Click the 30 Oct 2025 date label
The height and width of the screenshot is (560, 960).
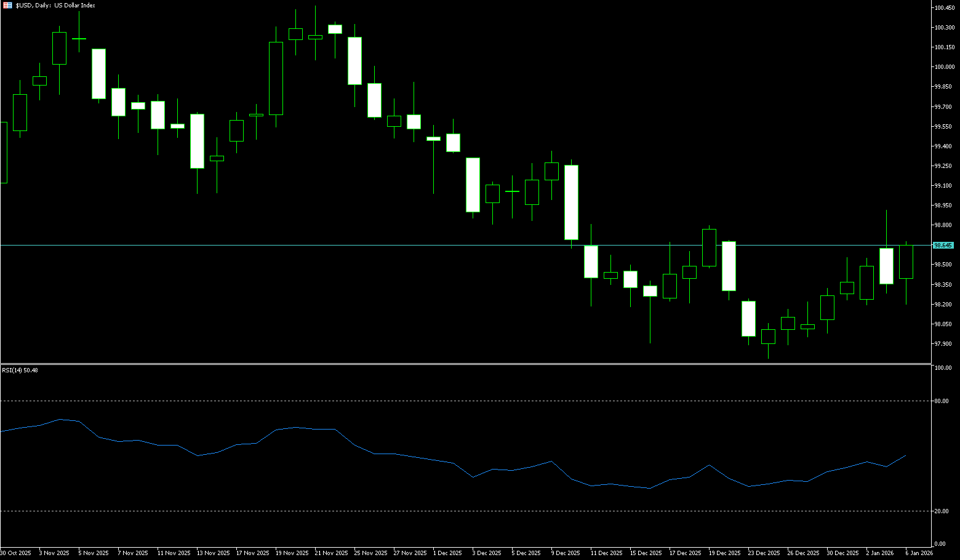(15, 553)
